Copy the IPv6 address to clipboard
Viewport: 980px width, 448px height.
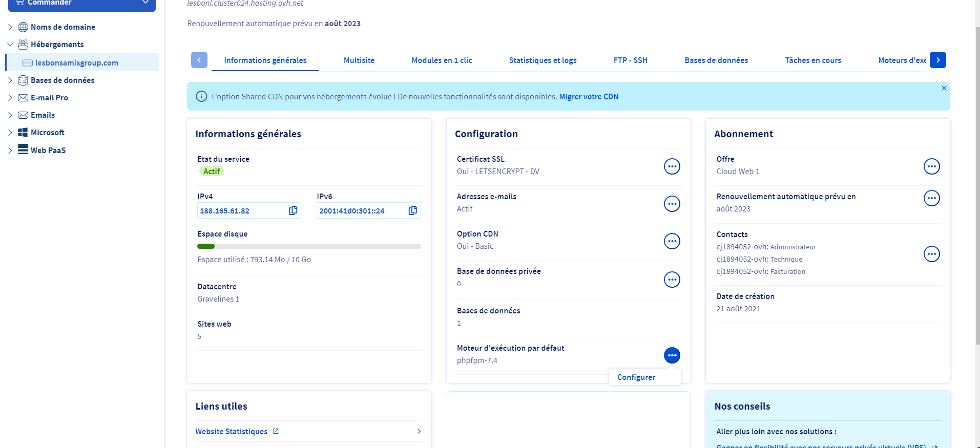click(x=412, y=210)
